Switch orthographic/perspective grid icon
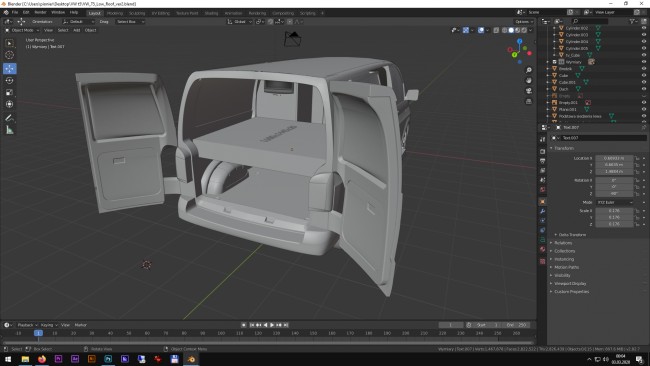Image resolution: width=650 pixels, height=366 pixels. click(529, 101)
